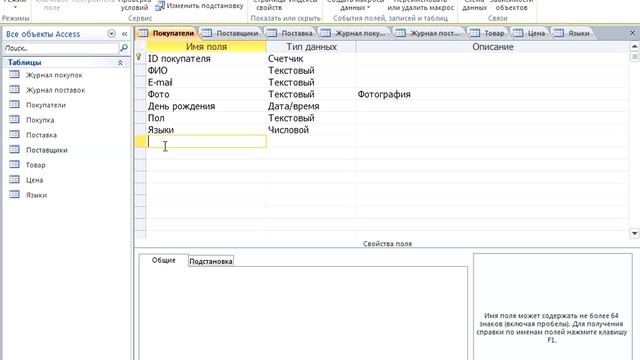Select the E-mail field name cell
This screenshot has width=640, height=360.
coord(206,82)
